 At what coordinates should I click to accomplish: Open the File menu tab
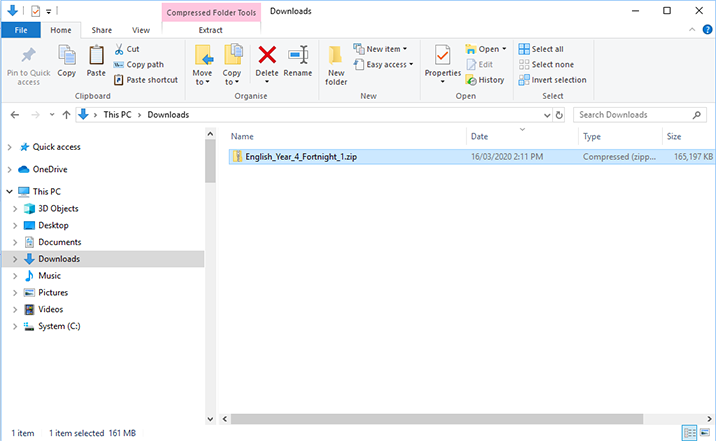(20, 30)
